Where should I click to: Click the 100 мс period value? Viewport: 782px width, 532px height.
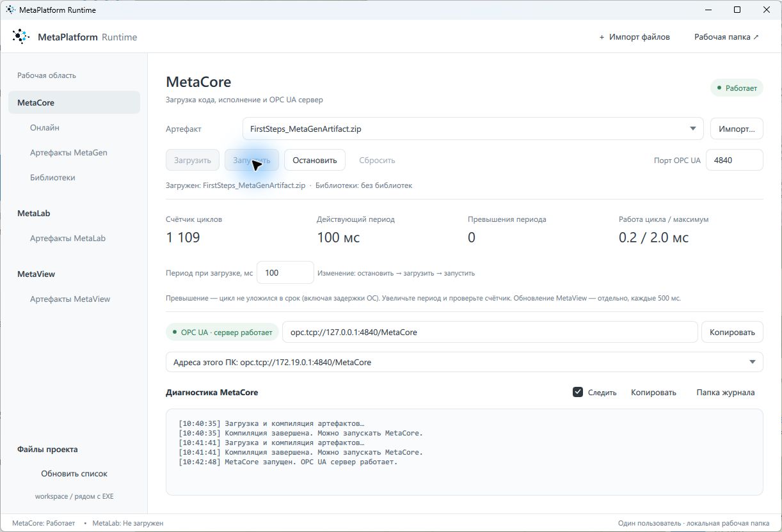[338, 237]
